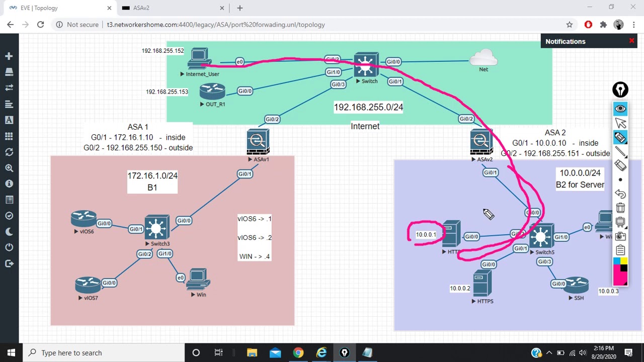This screenshot has height=362, width=644.
Task: Click the OUT_R1 router node
Action: (x=212, y=92)
